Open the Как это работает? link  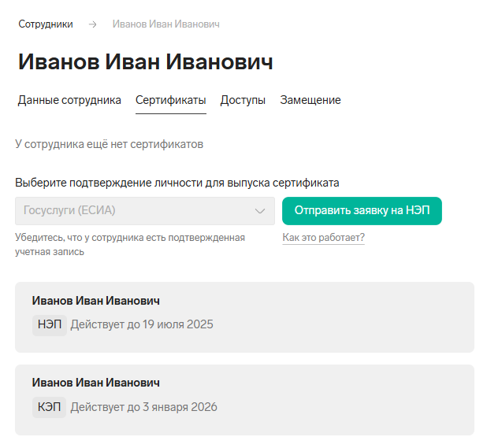(x=323, y=238)
